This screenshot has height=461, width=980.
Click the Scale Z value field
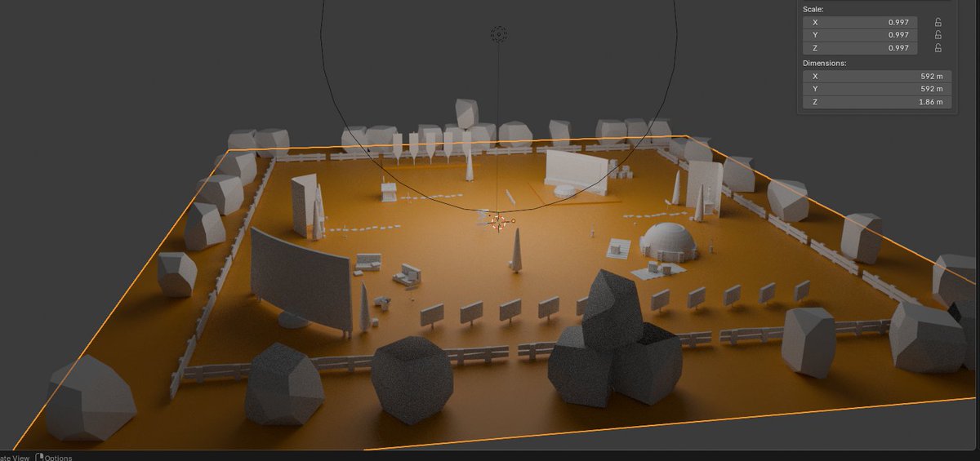860,48
